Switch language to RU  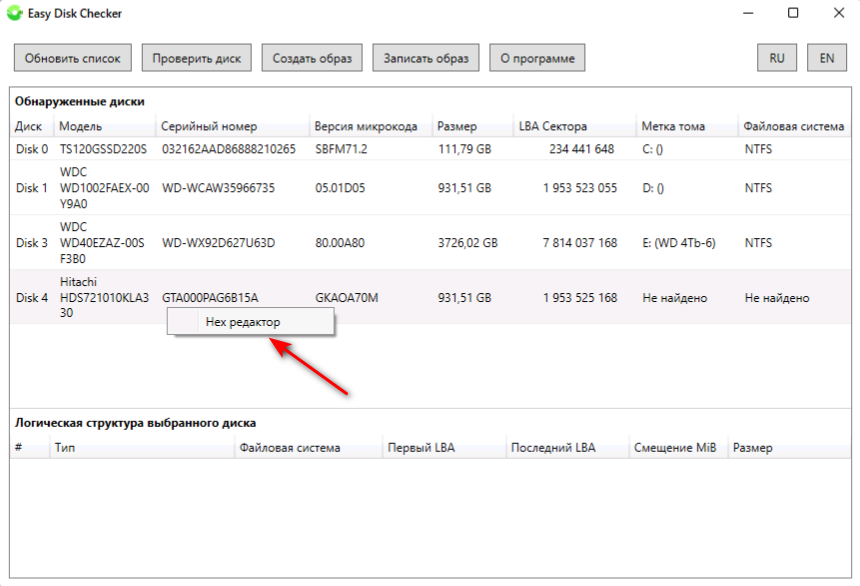(x=776, y=58)
